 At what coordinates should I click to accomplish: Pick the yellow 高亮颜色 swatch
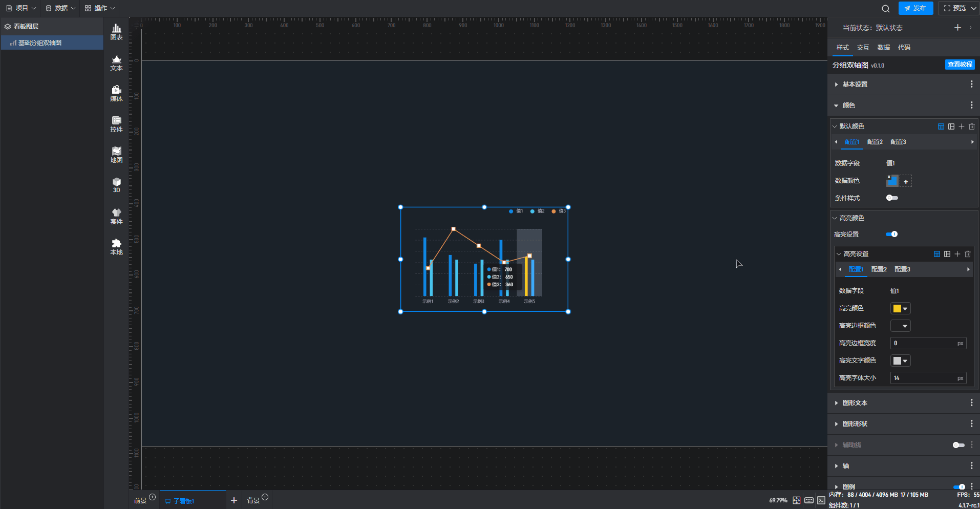tap(897, 308)
